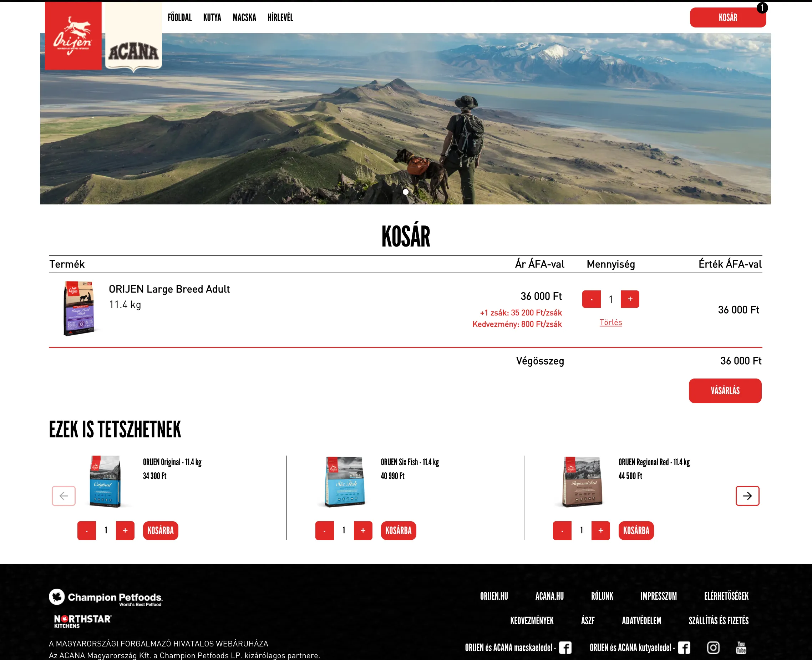The width and height of the screenshot is (812, 660).
Task: Click the ORIJEN Regional Red price '44 500 Ft'
Action: [630, 476]
